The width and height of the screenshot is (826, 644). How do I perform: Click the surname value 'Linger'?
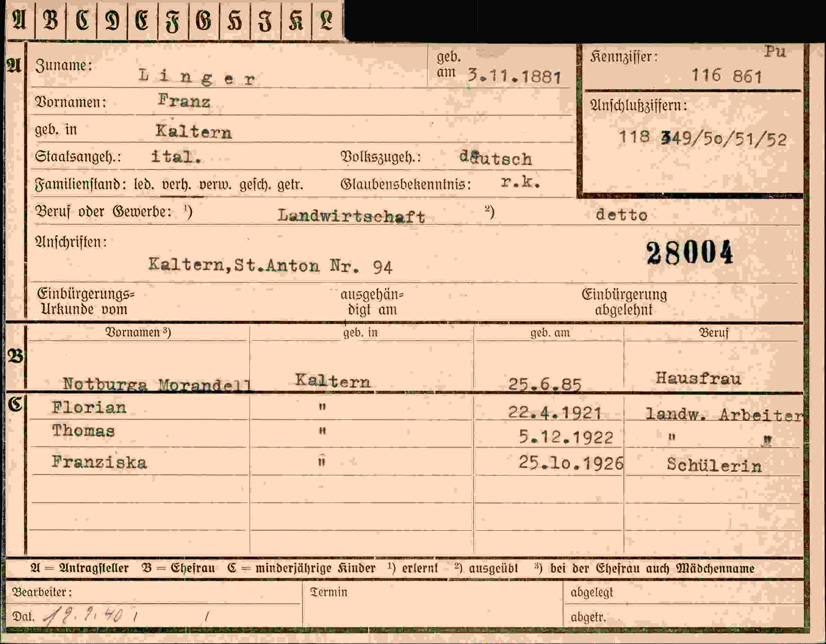coord(197,77)
